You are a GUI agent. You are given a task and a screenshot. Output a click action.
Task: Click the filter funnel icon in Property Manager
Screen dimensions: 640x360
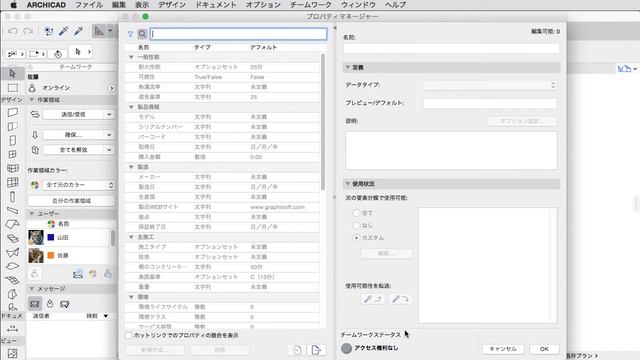tap(130, 34)
